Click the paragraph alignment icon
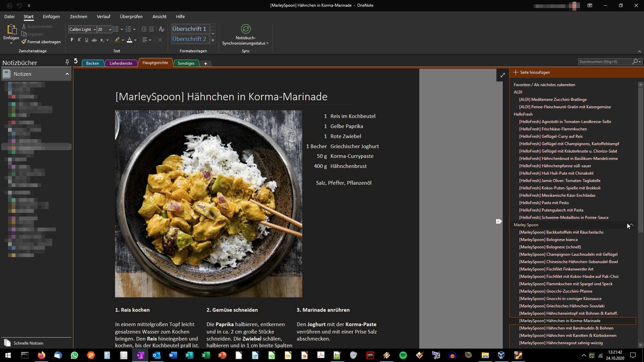This screenshot has height=362, width=644. point(145,40)
